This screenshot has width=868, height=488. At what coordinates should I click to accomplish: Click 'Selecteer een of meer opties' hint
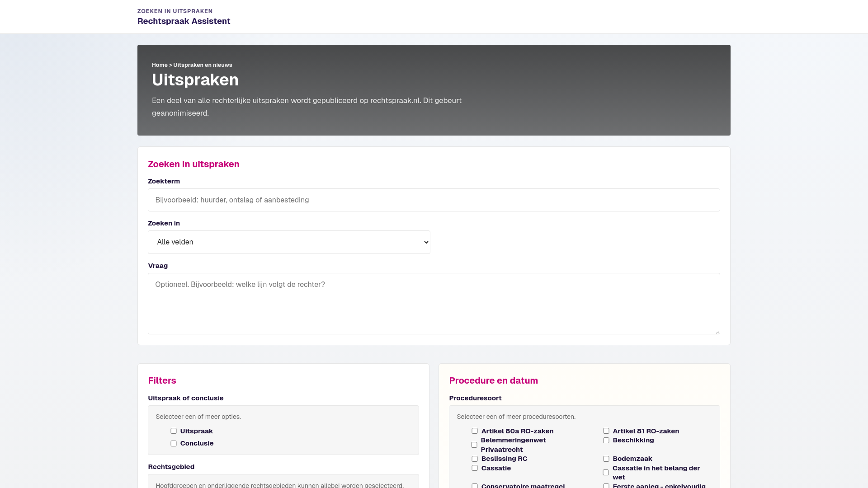(198, 417)
